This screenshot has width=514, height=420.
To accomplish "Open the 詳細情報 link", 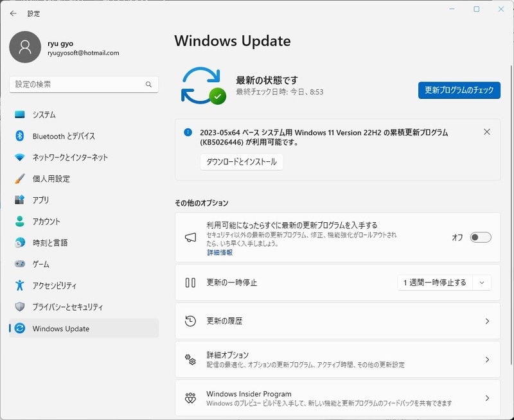I will click(x=220, y=252).
